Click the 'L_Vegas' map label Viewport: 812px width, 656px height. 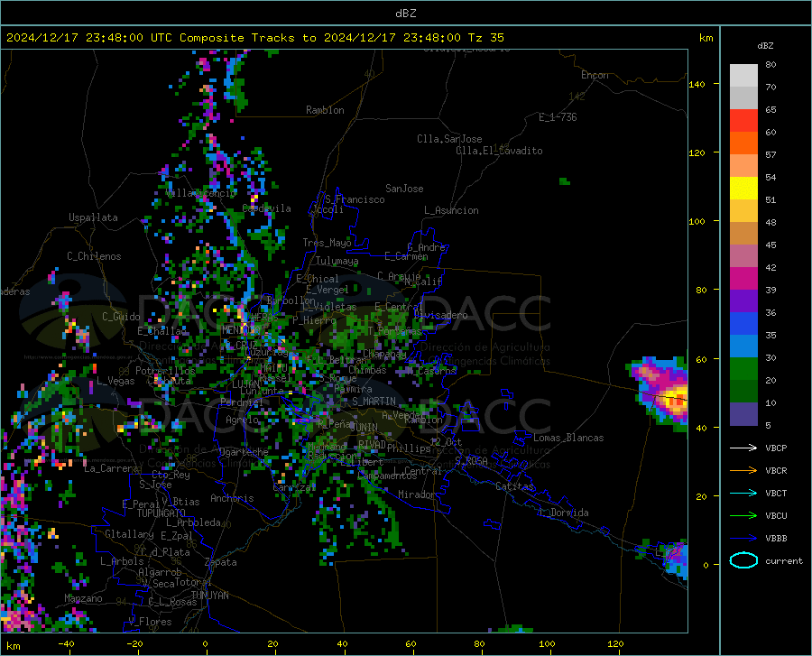115,381
